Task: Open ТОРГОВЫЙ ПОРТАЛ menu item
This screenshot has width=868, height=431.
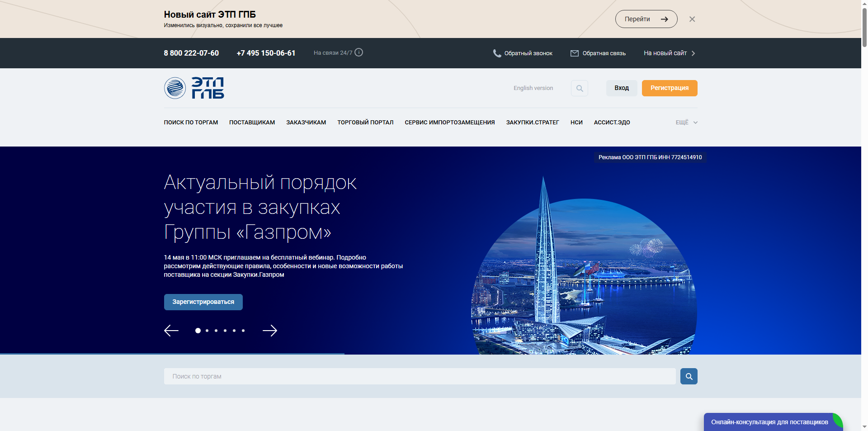Action: (x=365, y=123)
